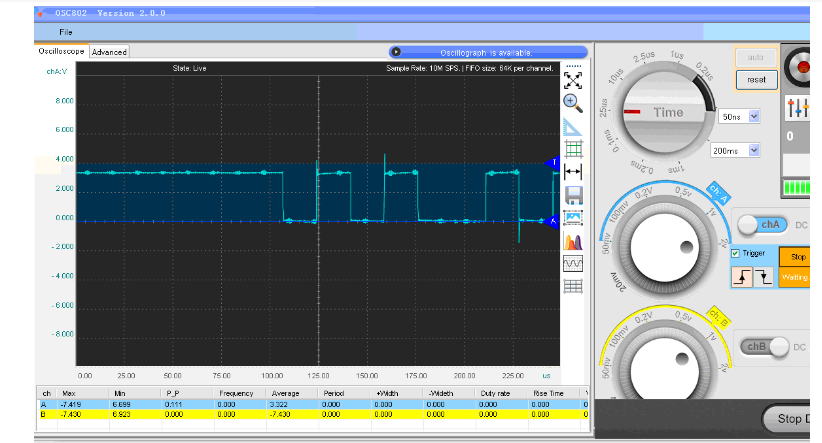Click the sine waveform icon
Viewport: 822px width, 443px height.
point(574,264)
